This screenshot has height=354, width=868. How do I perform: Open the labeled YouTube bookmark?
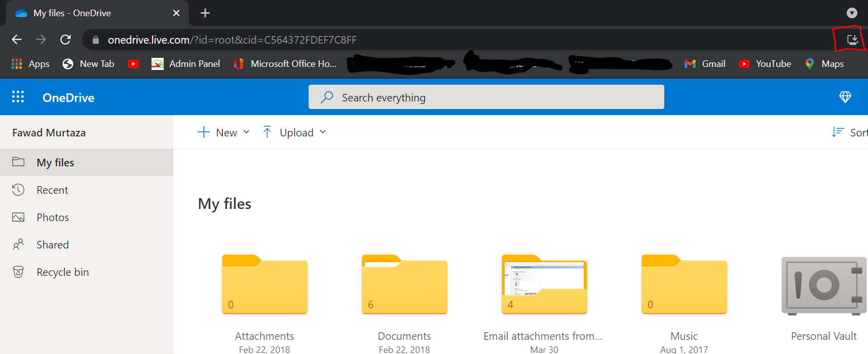click(765, 64)
